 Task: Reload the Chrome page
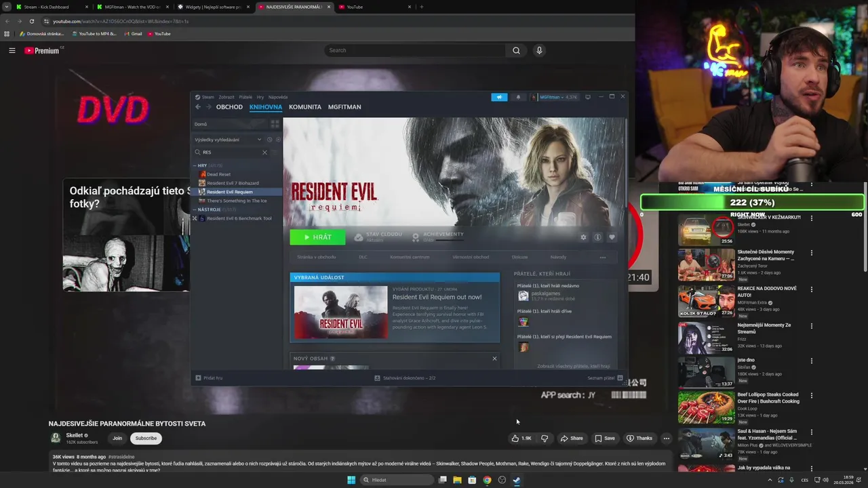(x=31, y=21)
